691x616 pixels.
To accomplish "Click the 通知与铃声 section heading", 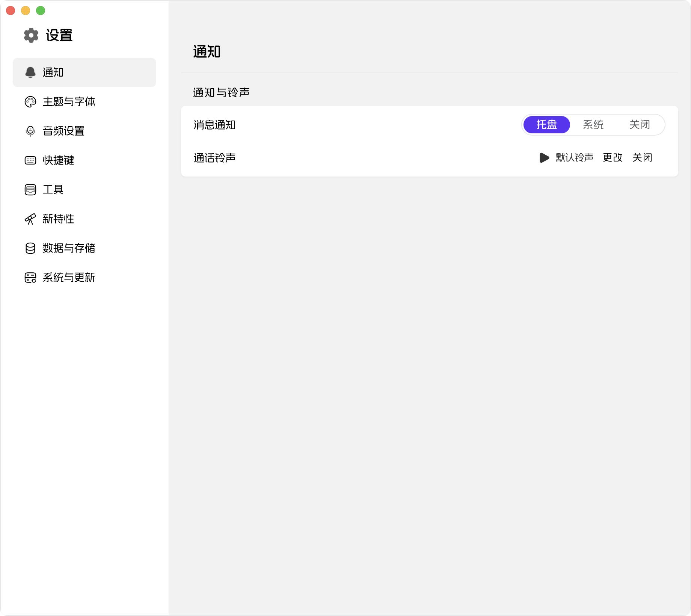I will tap(221, 92).
